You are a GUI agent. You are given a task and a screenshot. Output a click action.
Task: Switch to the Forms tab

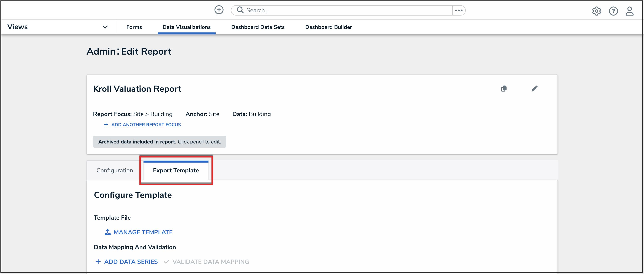[x=134, y=27]
